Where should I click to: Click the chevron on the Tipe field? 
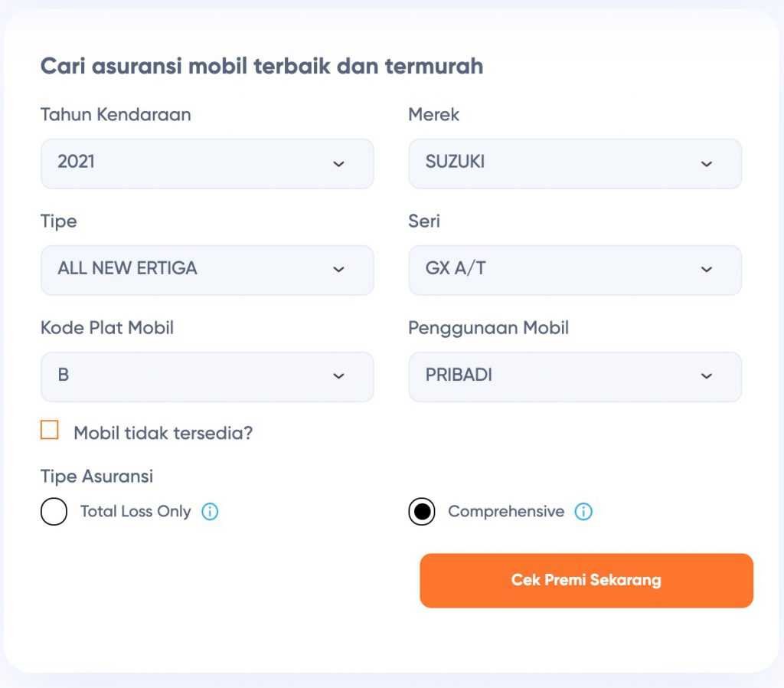(x=339, y=270)
